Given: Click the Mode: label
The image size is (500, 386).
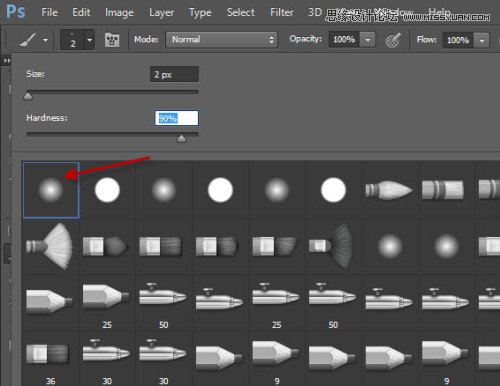Looking at the screenshot, I should [x=146, y=39].
